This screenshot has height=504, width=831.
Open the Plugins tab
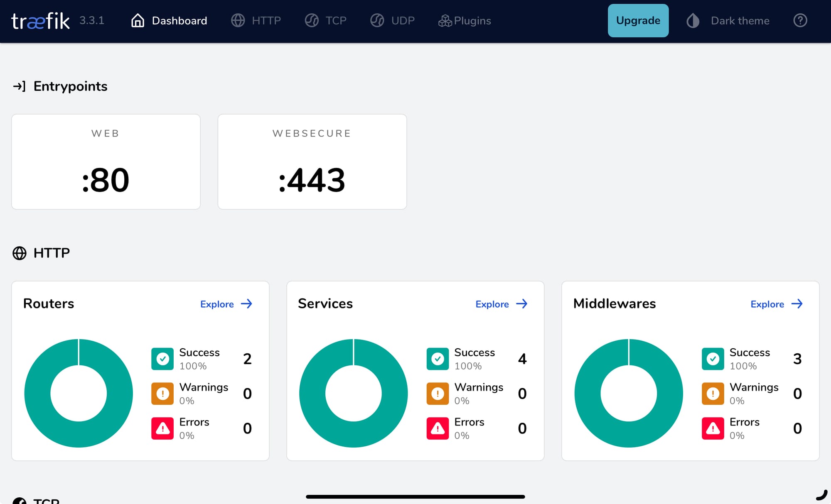click(465, 20)
